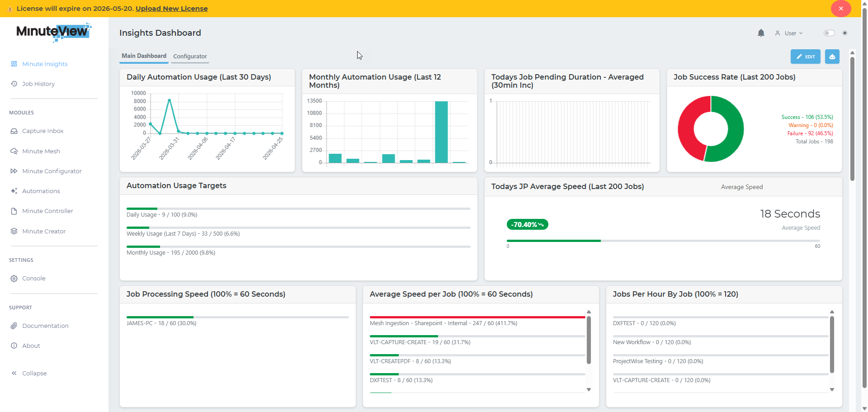This screenshot has width=868, height=412.
Task: Open Minute Insights from sidebar
Action: click(45, 64)
